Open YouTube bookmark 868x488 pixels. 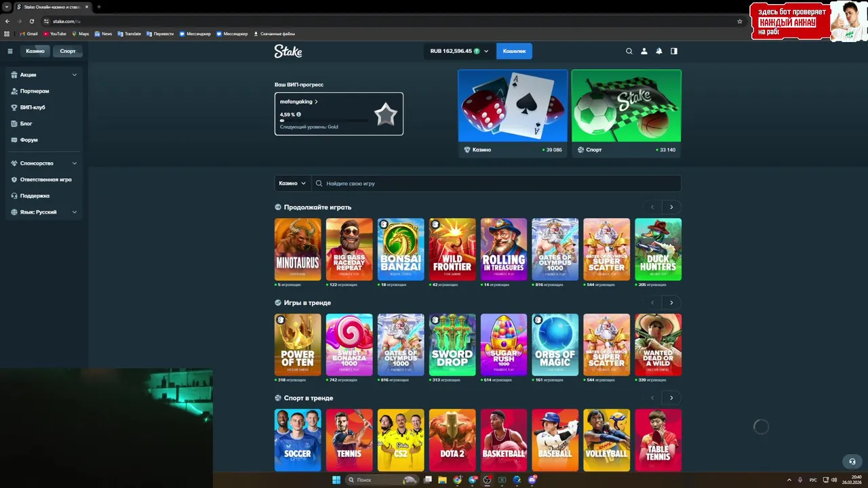(x=55, y=34)
